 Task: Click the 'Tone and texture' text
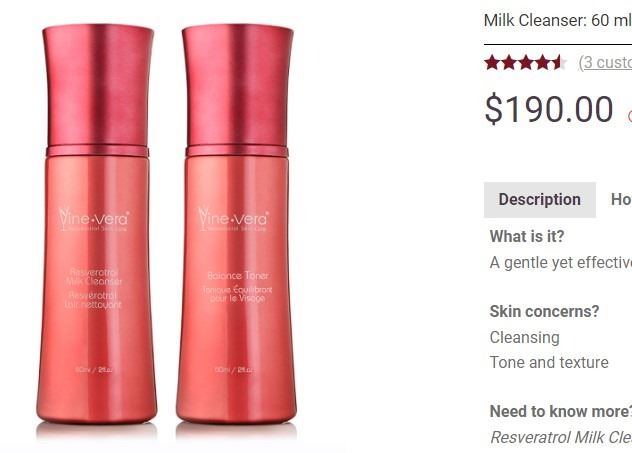pos(549,362)
